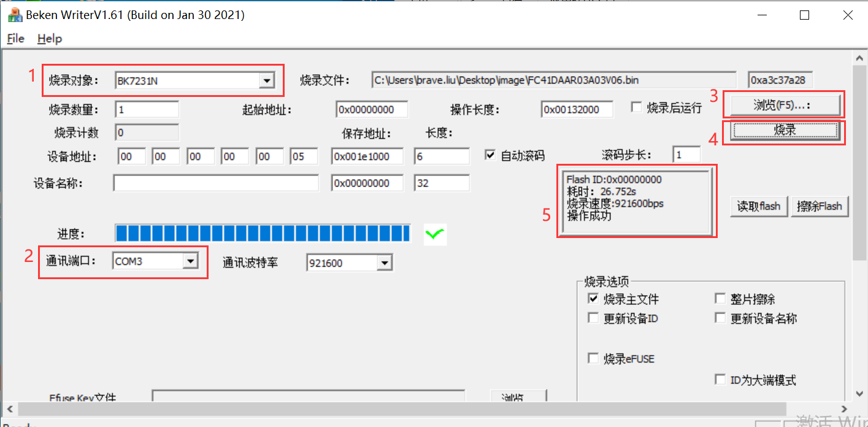
Task: Open the Help menu
Action: (x=49, y=38)
